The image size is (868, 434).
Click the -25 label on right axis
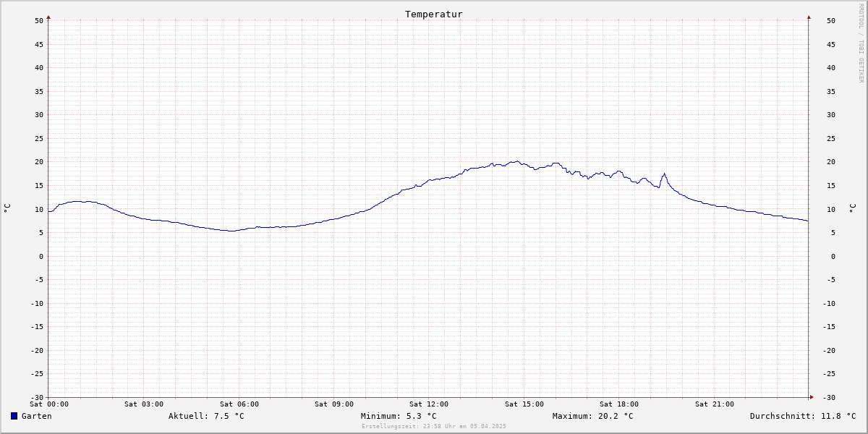(828, 374)
